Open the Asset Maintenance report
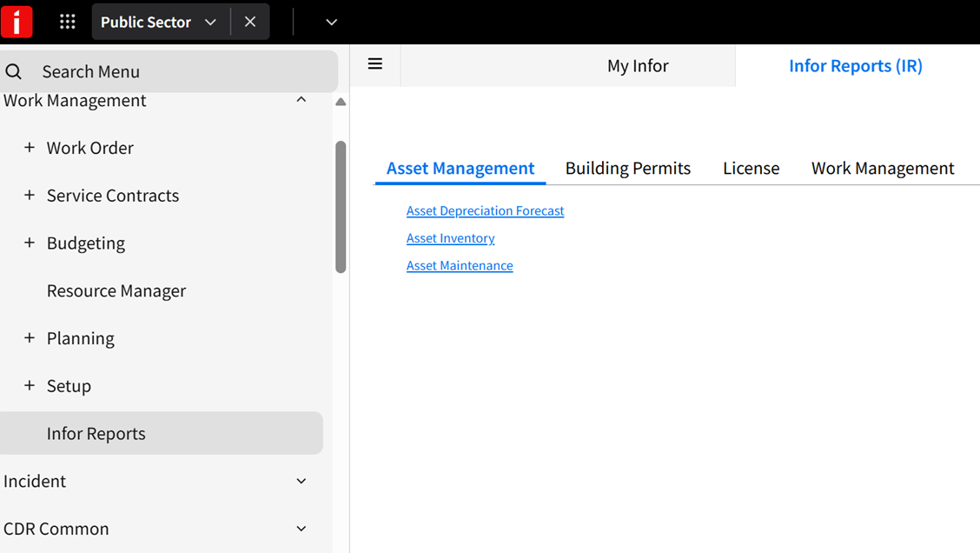The width and height of the screenshot is (980, 553). [x=460, y=265]
